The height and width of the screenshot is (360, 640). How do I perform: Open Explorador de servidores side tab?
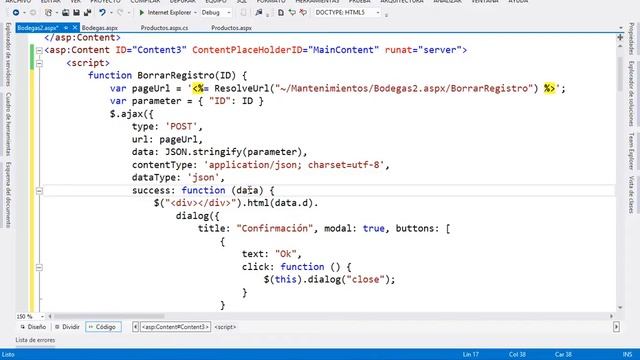pyautogui.click(x=8, y=54)
